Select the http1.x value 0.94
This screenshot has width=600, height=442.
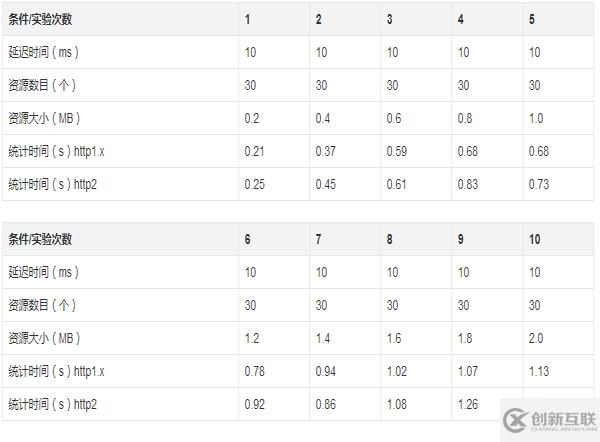[x=323, y=371]
